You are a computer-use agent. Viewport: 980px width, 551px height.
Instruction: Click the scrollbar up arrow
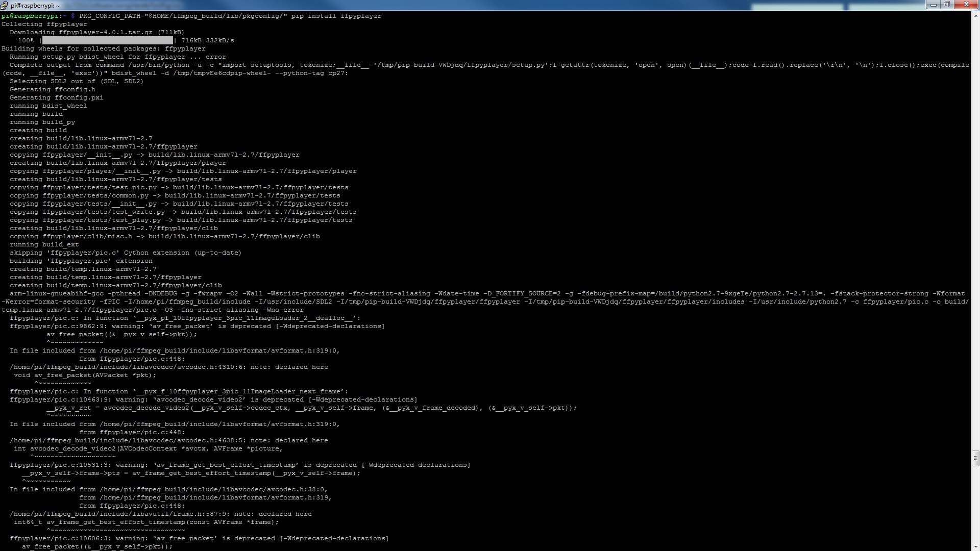point(975,15)
